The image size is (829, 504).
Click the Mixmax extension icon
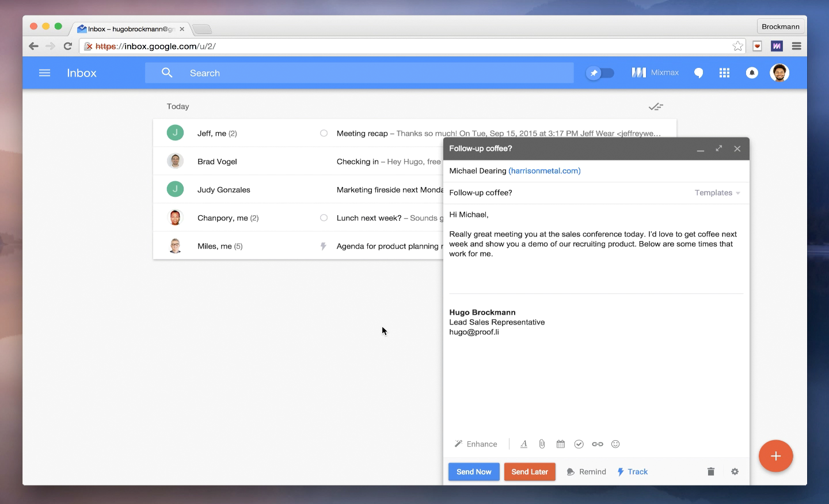coord(777,46)
